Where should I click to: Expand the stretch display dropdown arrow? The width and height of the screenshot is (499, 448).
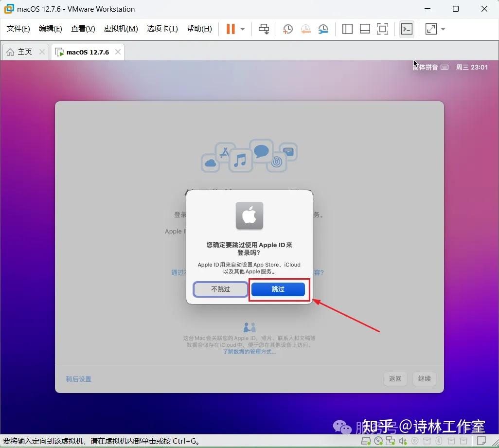[x=443, y=29]
